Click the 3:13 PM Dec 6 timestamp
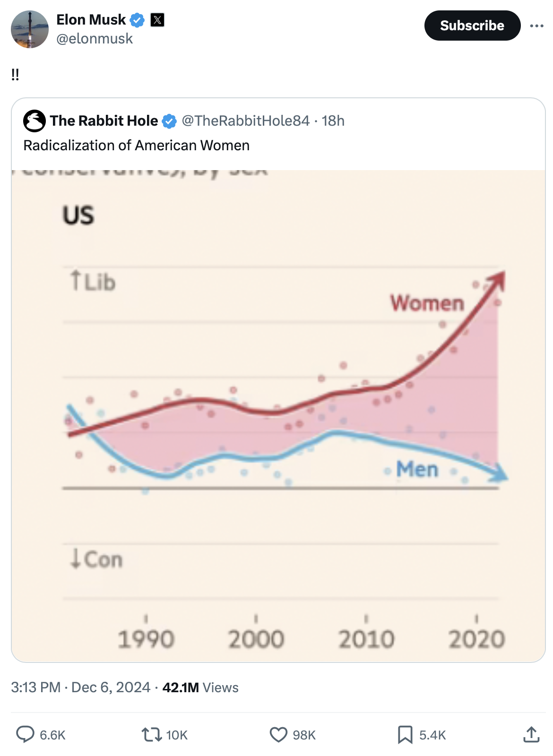 pos(80,687)
